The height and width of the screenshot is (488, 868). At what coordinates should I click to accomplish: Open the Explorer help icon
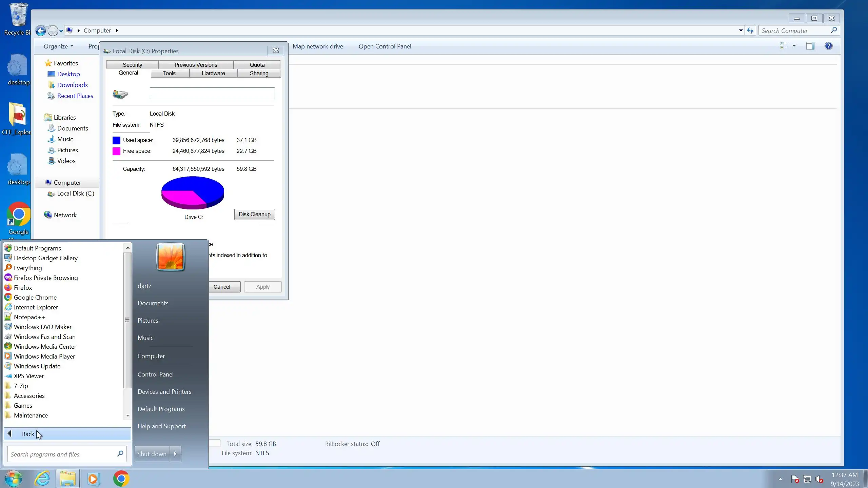[828, 46]
